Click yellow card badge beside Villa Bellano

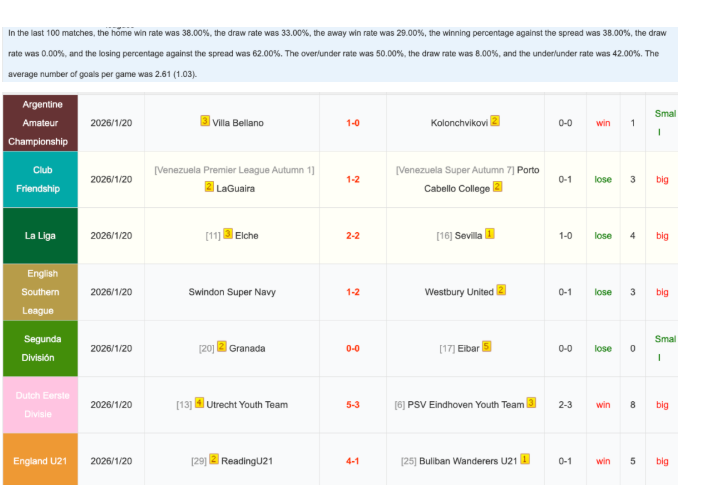(x=205, y=122)
